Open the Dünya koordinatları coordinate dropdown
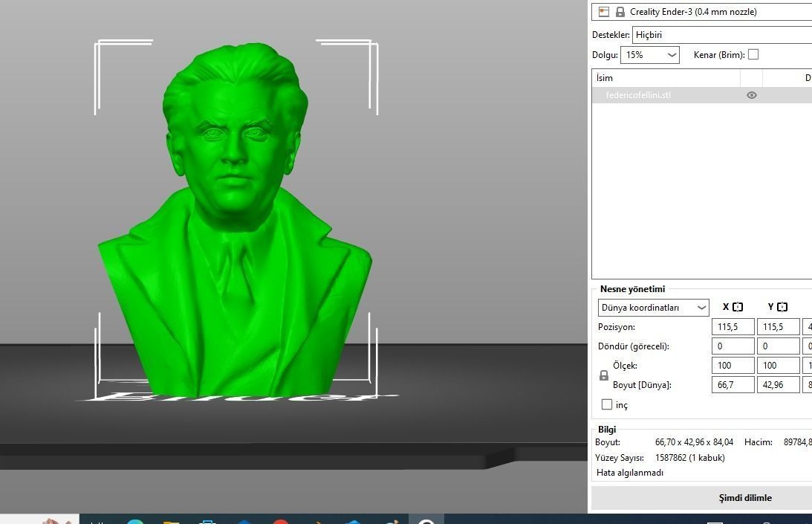Image resolution: width=812 pixels, height=524 pixels. click(x=654, y=308)
